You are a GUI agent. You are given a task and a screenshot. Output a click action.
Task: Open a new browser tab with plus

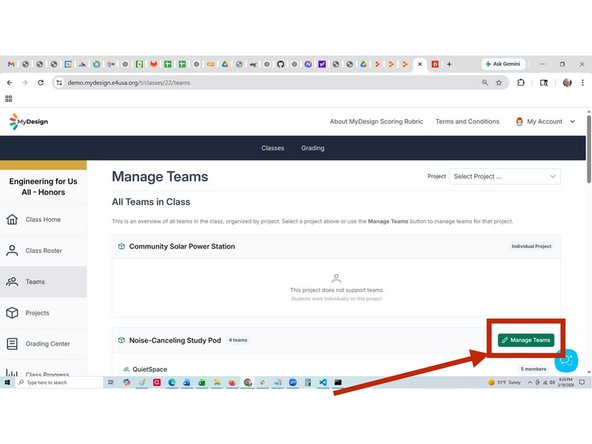(449, 64)
